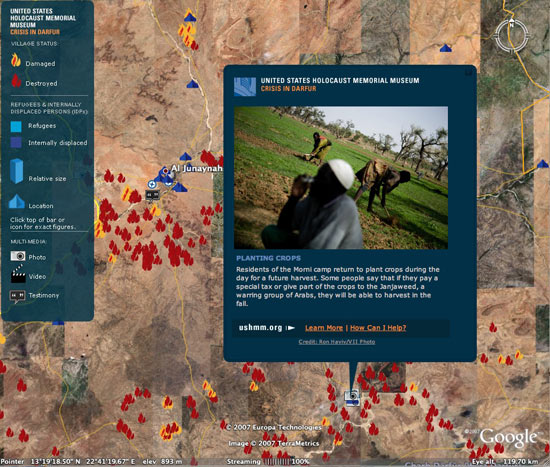550x467 pixels.
Task: Click the Internally displaced dark-blue legend square
Action: [x=16, y=142]
